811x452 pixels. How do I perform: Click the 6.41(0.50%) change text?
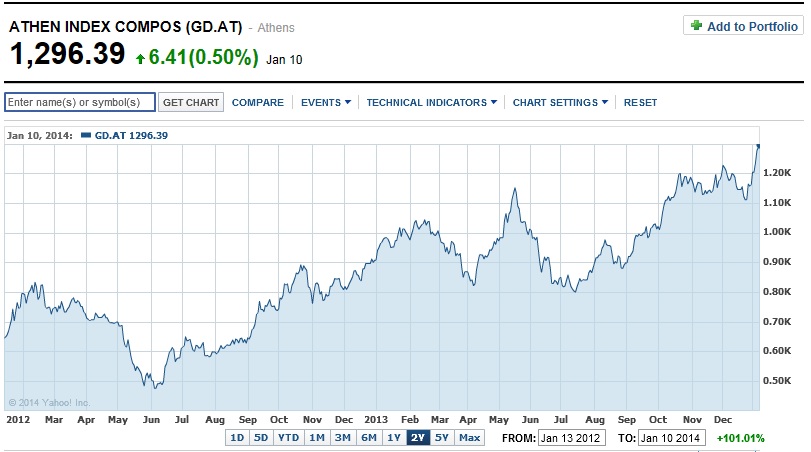coord(203,57)
